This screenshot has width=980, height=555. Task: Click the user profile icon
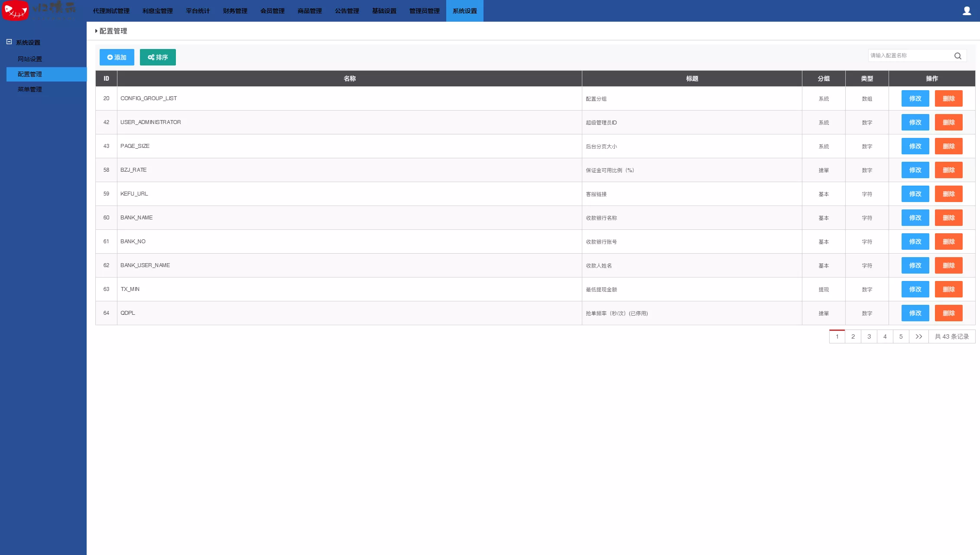[x=967, y=11]
